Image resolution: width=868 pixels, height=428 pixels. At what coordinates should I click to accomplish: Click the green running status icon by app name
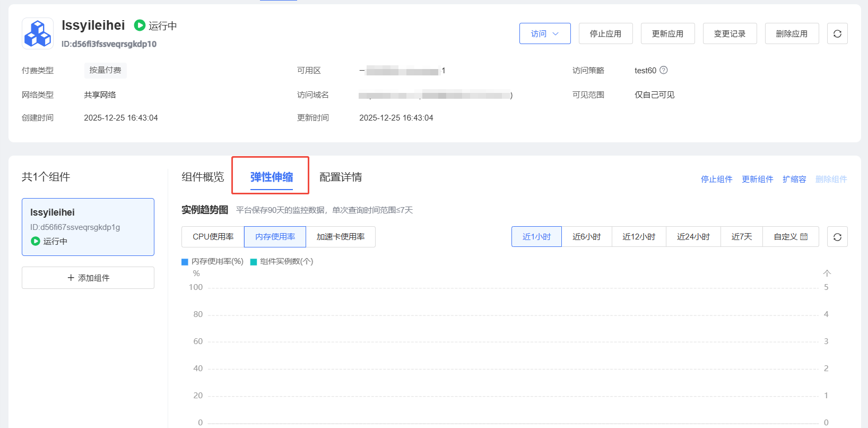(140, 25)
